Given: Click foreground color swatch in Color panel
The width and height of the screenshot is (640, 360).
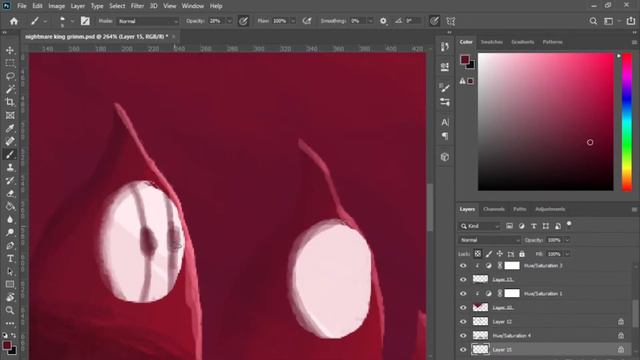Looking at the screenshot, I should pyautogui.click(x=465, y=60).
